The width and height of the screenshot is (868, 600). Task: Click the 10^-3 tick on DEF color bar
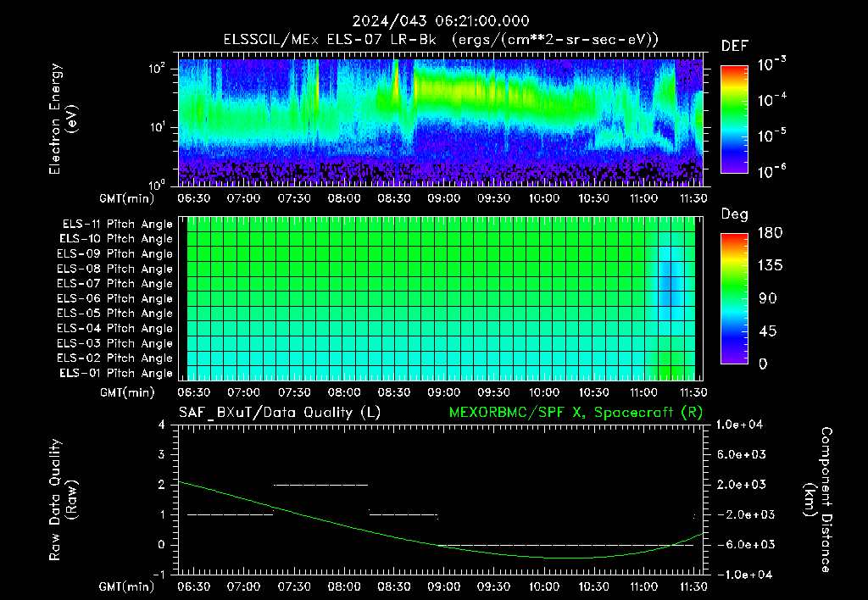(x=771, y=64)
